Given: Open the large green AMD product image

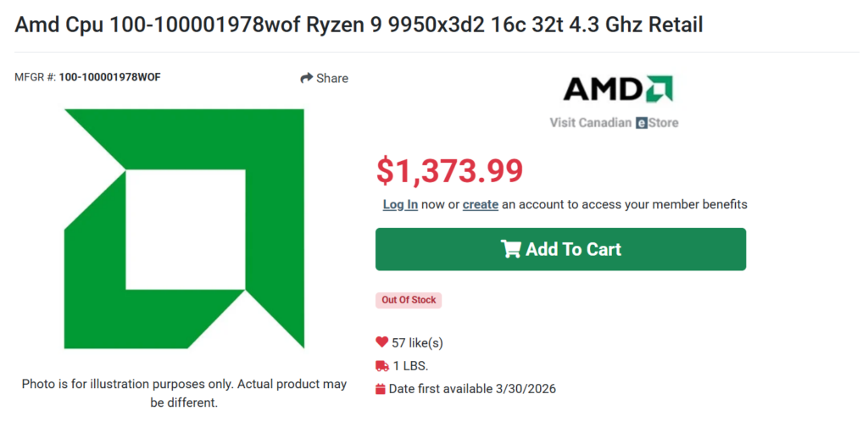Looking at the screenshot, I should coord(184,228).
